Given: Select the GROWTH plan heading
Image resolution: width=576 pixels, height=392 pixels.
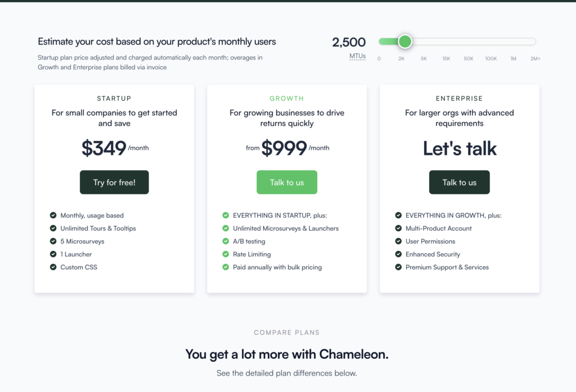Looking at the screenshot, I should pyautogui.click(x=287, y=98).
